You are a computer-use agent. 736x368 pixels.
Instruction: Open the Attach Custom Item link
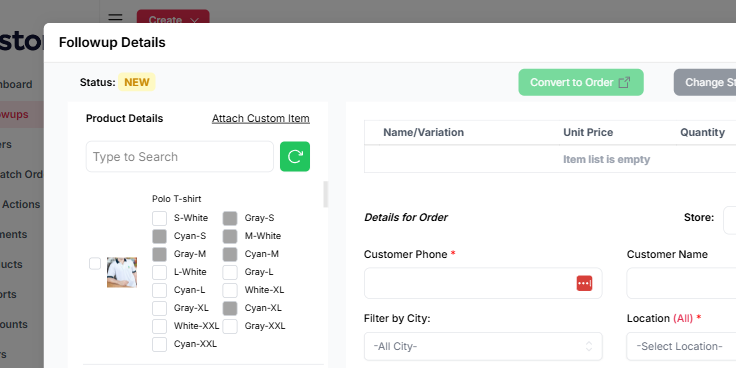tap(261, 119)
